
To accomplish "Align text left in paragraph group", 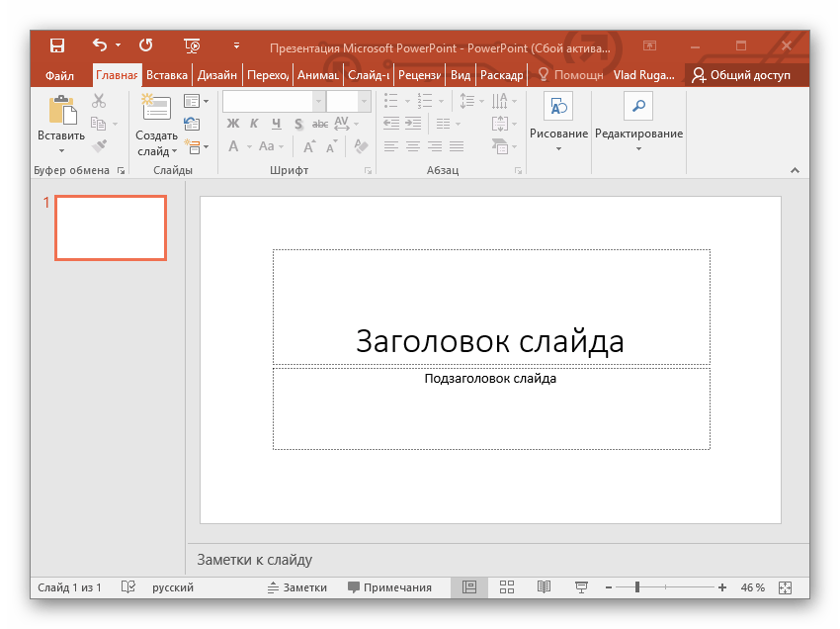I will [x=391, y=146].
